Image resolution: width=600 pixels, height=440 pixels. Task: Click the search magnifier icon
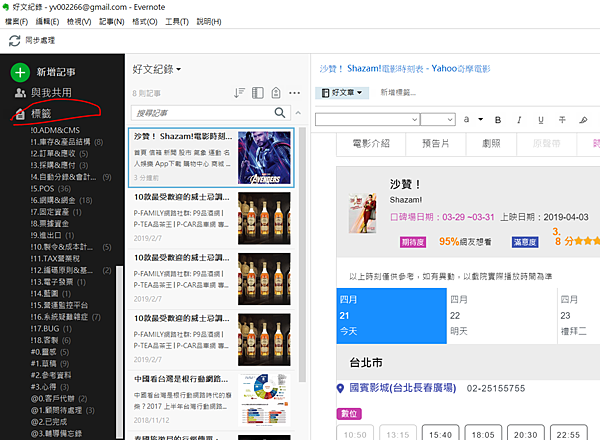point(280,112)
